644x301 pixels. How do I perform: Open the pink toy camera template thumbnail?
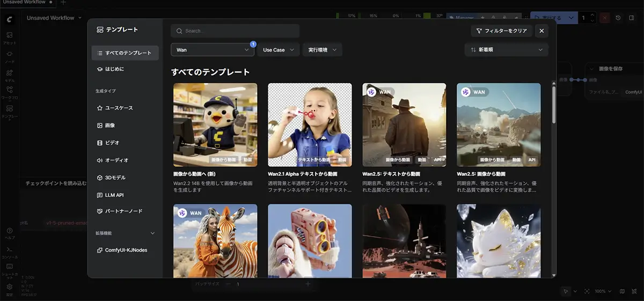tap(310, 241)
